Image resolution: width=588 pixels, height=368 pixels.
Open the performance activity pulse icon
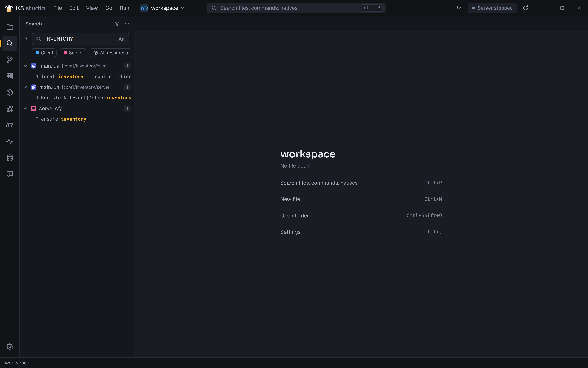[x=10, y=141]
